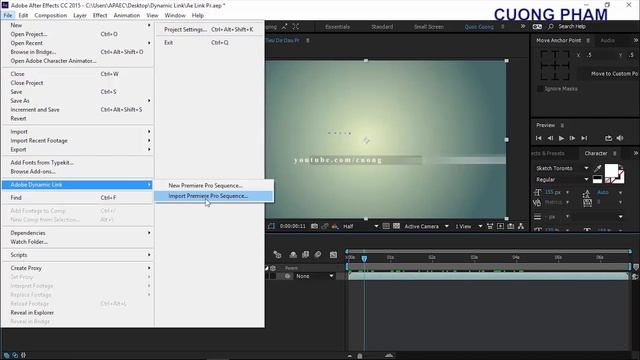Step back one frame in Preview
640x360 pixels.
pyautogui.click(x=550, y=138)
